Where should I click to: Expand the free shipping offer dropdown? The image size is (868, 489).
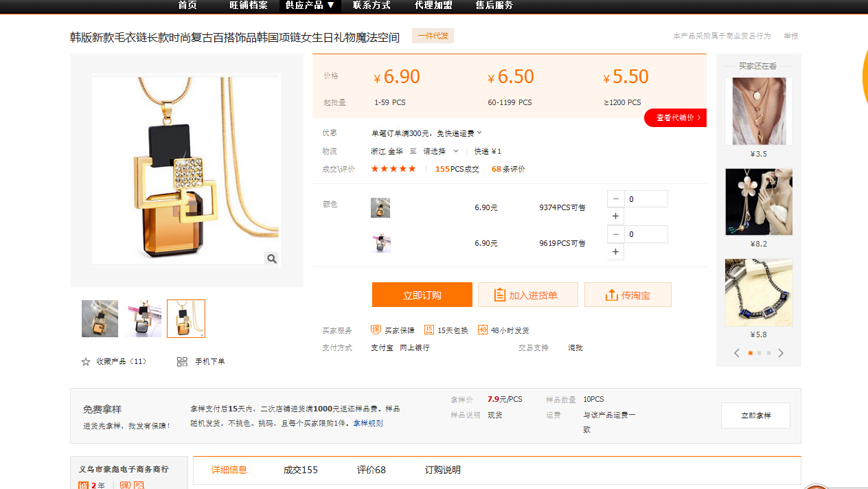pyautogui.click(x=479, y=133)
